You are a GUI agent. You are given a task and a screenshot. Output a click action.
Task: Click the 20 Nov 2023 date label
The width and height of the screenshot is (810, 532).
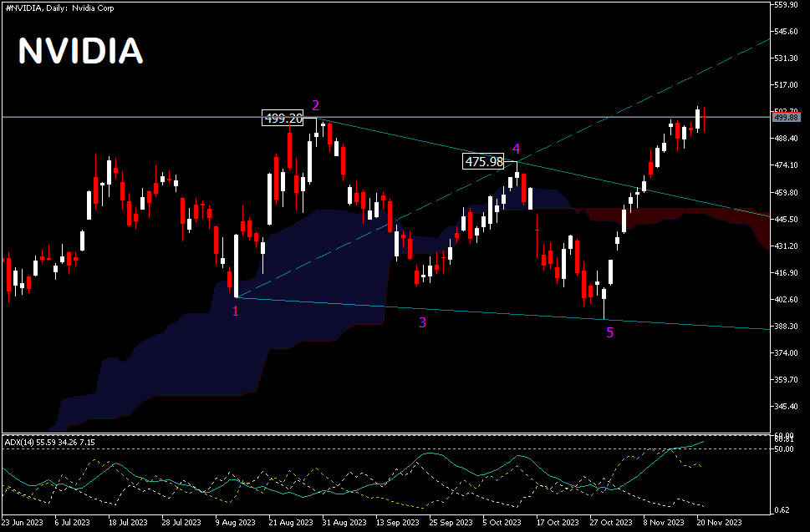click(721, 523)
